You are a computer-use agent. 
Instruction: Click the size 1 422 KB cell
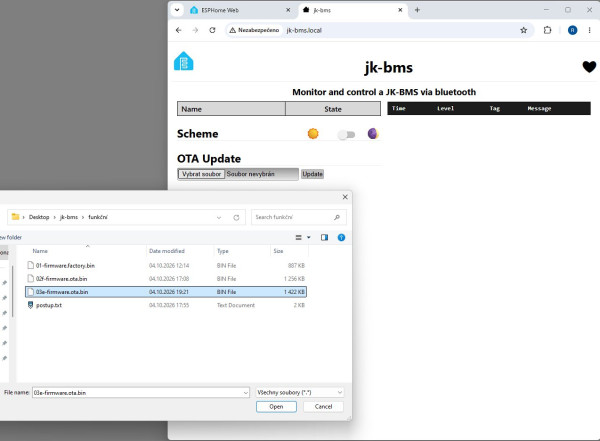294,292
